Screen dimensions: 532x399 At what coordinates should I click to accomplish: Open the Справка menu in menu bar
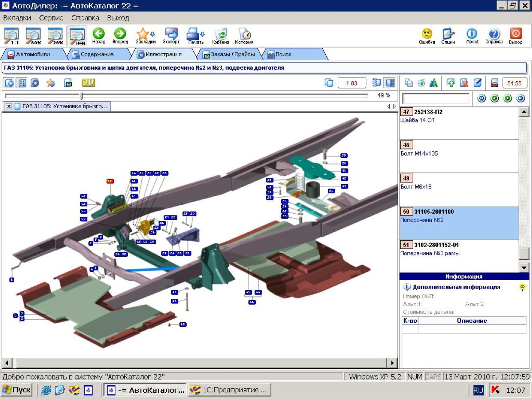point(85,18)
